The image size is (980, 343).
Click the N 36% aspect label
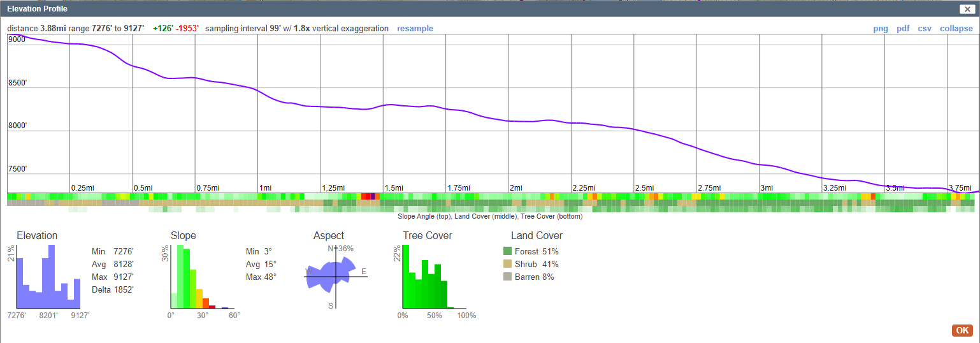340,249
